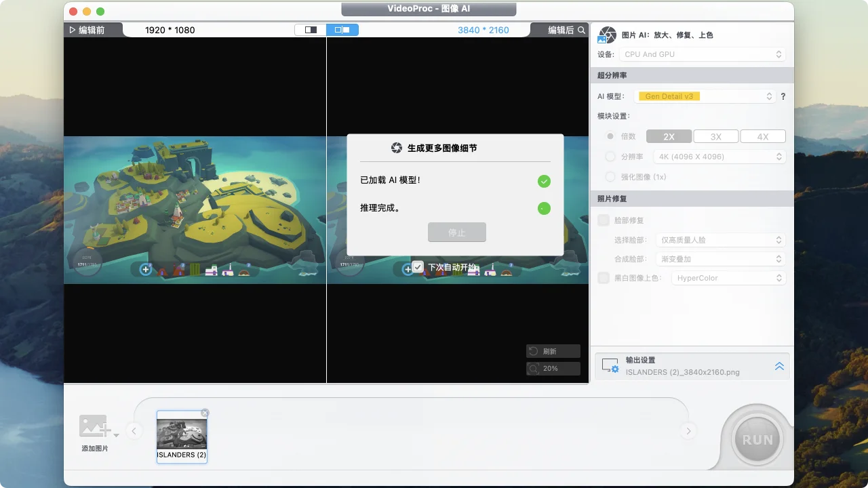Select the side-by-side comparison layout icon
This screenshot has height=488, width=868.
(x=342, y=30)
